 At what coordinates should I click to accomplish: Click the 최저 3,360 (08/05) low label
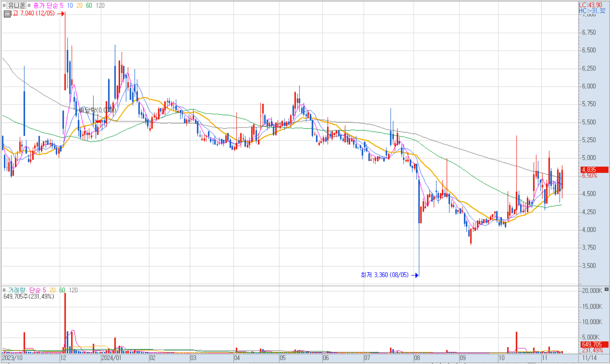tap(385, 275)
